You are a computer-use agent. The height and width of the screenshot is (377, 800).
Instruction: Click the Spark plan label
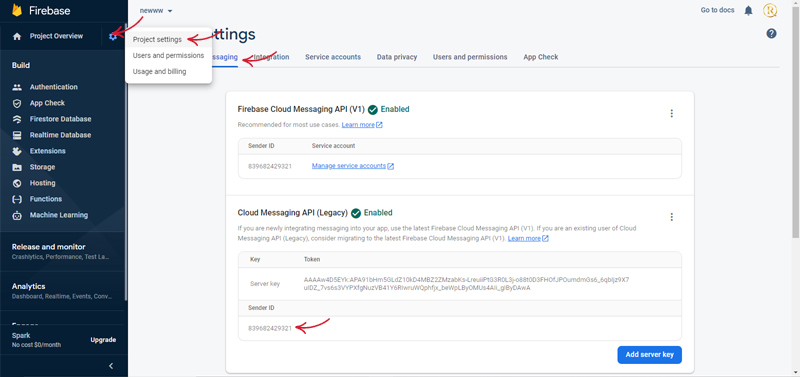[x=21, y=336]
